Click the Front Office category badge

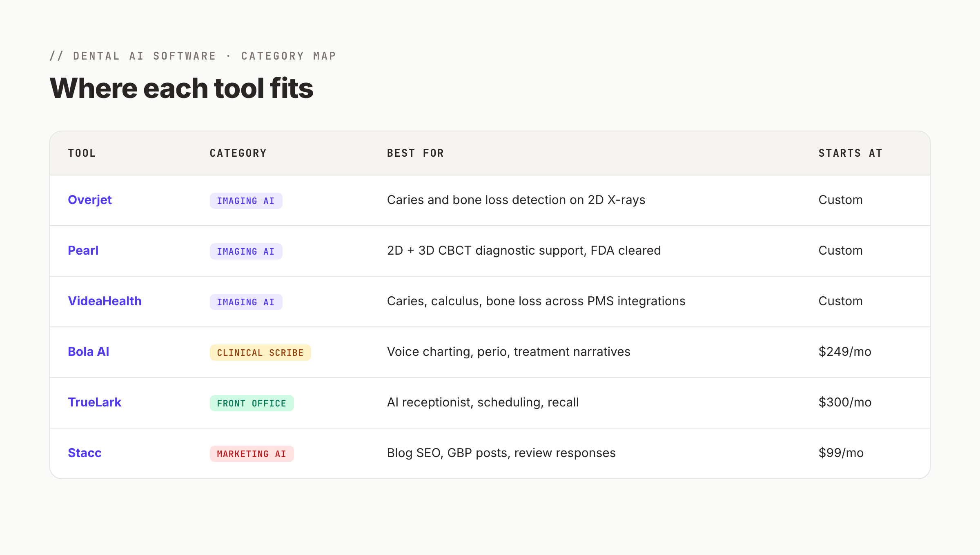(252, 403)
